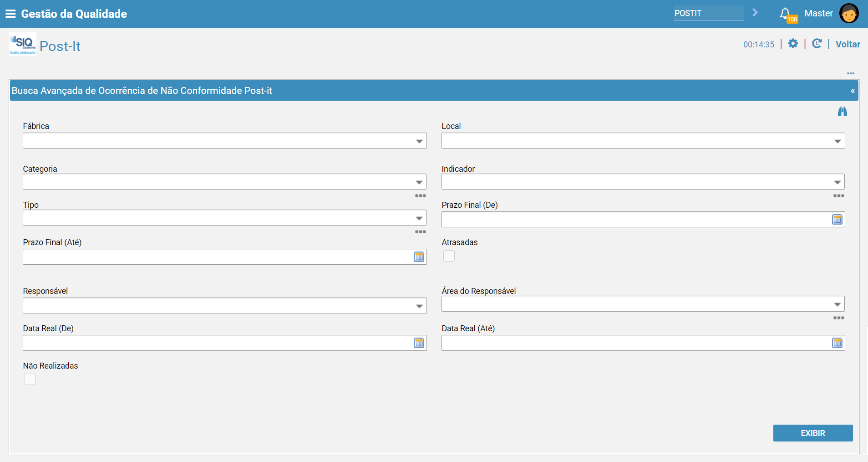Image resolution: width=868 pixels, height=462 pixels.
Task: Toggle the Atrasadas checkbox
Action: (449, 256)
